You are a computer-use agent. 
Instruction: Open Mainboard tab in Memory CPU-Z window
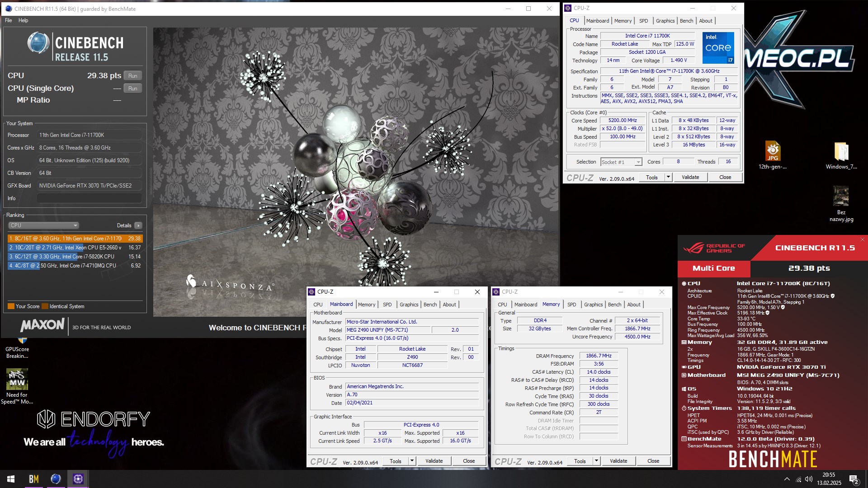click(525, 305)
